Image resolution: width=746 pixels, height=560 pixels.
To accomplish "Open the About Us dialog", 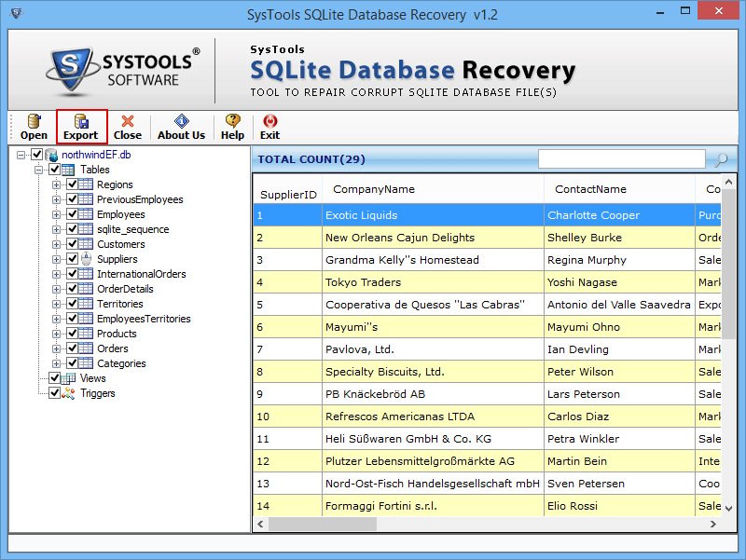I will [181, 127].
